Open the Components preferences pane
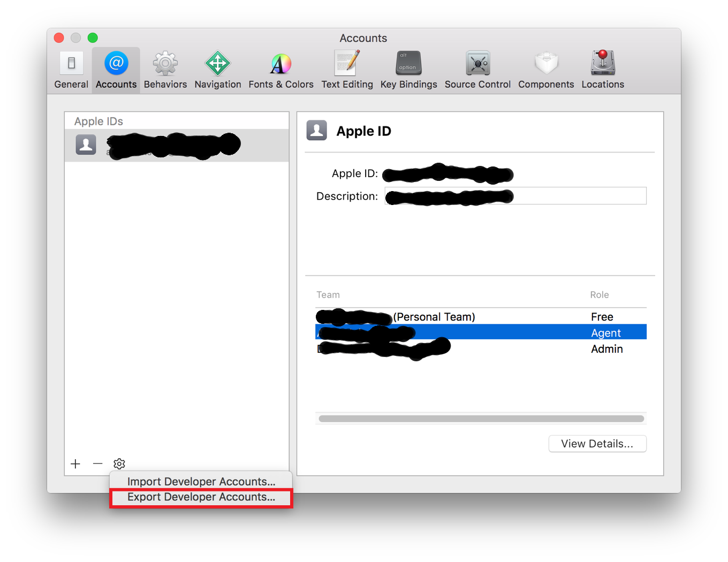This screenshot has height=562, width=728. pyautogui.click(x=546, y=70)
